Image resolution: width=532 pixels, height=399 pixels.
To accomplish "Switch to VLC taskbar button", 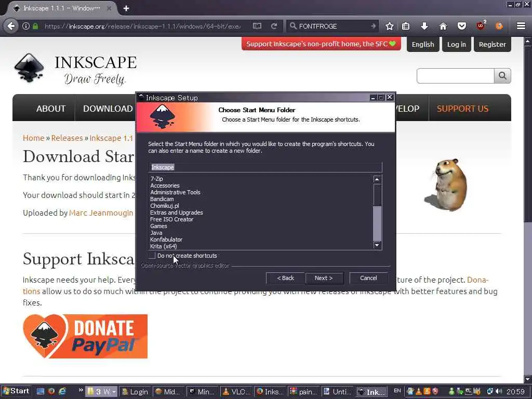I will point(236,392).
